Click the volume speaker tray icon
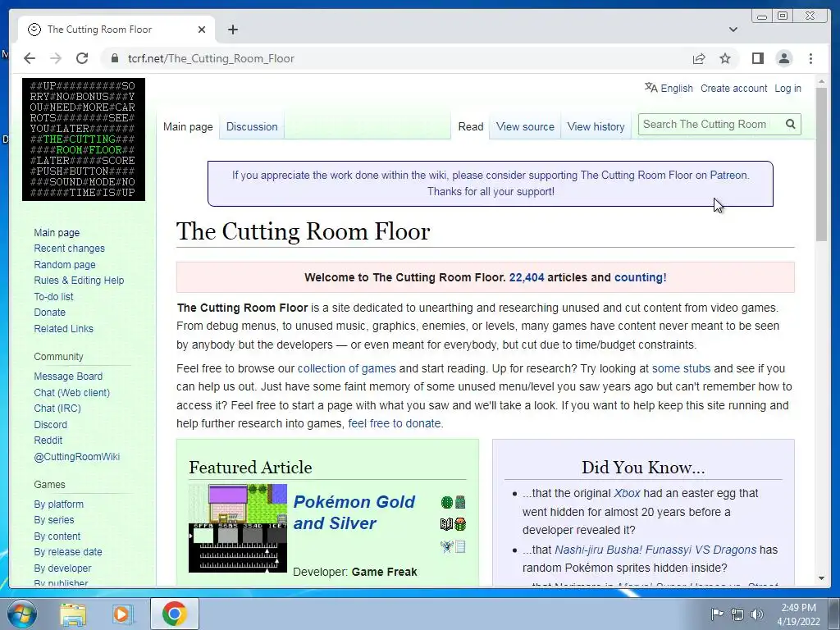This screenshot has width=840, height=630. 757,614
